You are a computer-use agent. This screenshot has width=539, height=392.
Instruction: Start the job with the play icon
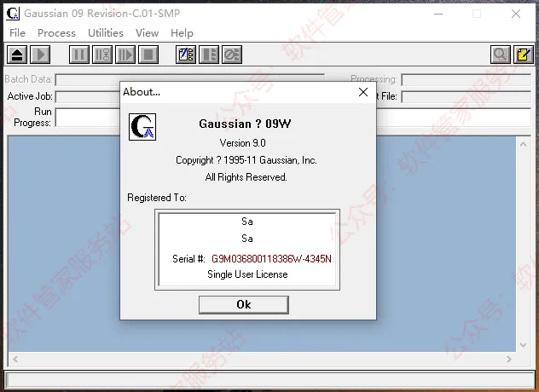click(x=40, y=55)
